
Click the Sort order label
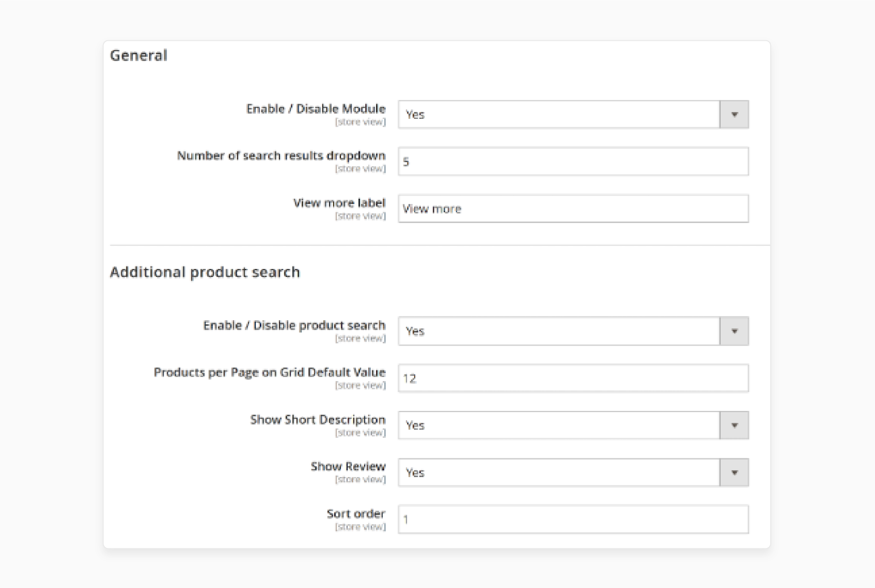click(356, 514)
